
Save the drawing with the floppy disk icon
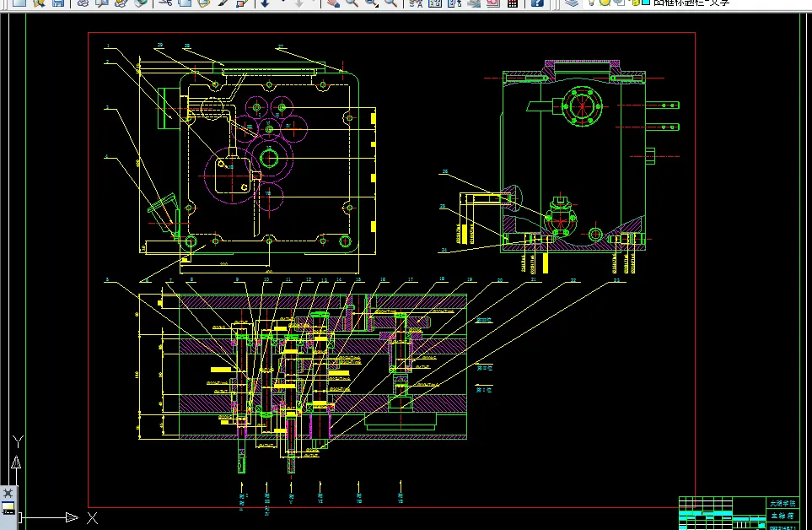pos(58,3)
